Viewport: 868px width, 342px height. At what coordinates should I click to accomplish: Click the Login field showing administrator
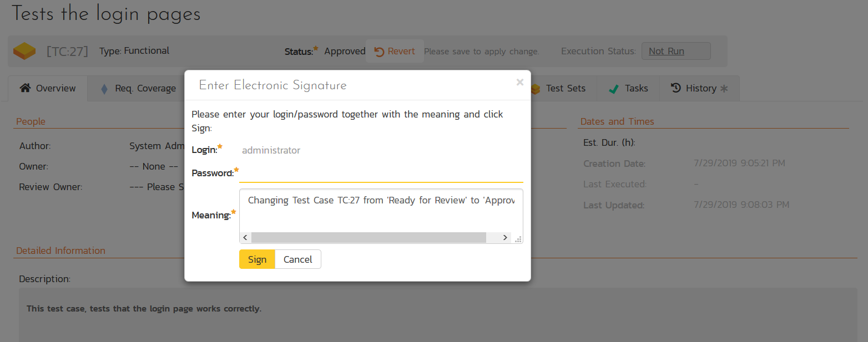271,150
